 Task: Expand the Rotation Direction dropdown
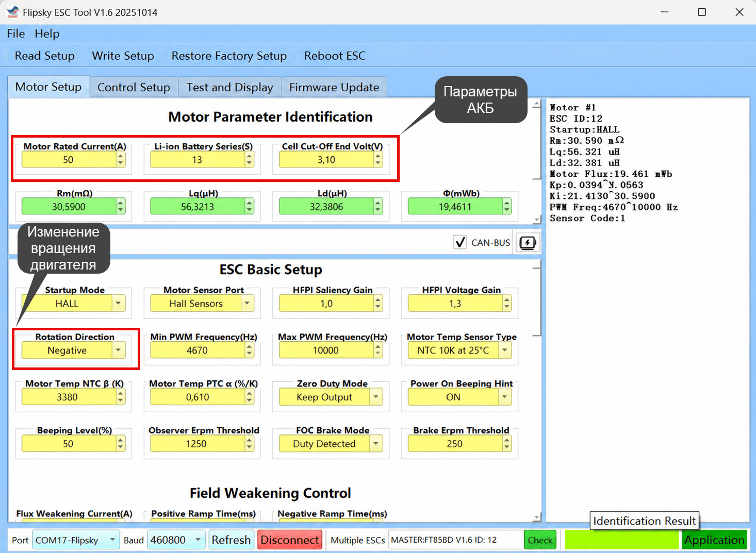click(x=73, y=350)
